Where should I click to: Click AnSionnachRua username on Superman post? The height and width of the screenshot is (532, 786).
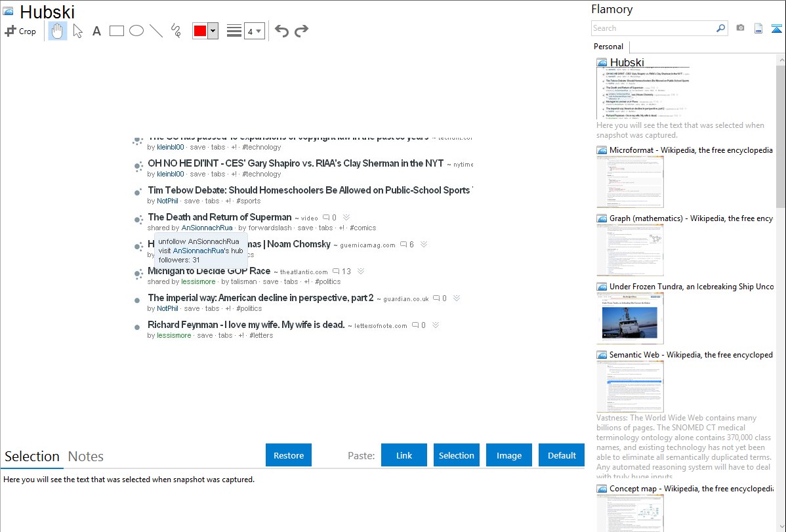207,228
